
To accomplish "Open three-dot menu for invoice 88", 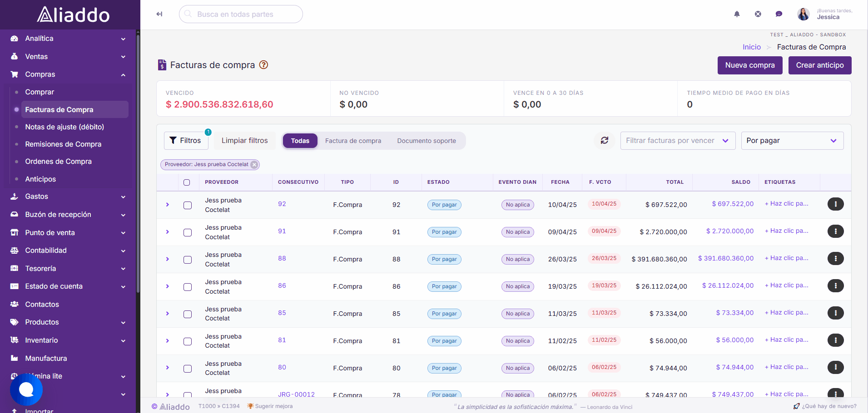I will click(835, 259).
